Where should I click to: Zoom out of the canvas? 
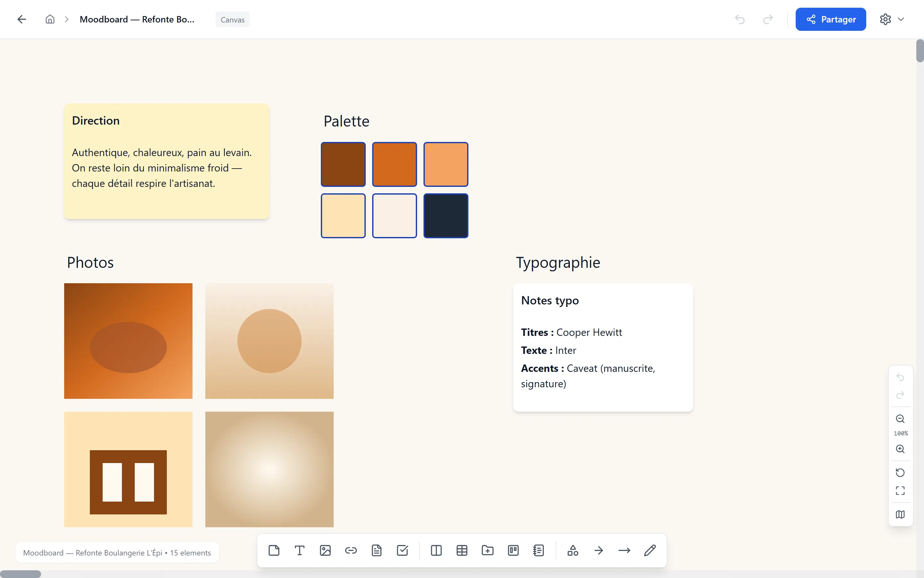900,419
